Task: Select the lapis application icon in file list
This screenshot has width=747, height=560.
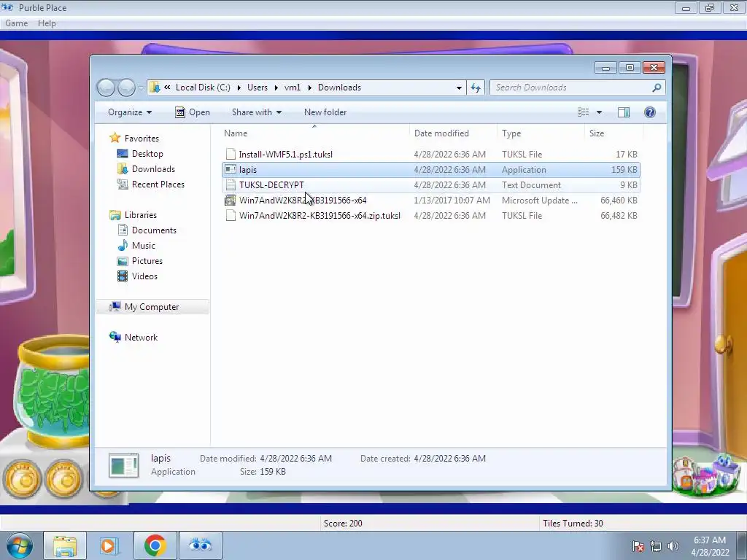Action: coord(231,169)
